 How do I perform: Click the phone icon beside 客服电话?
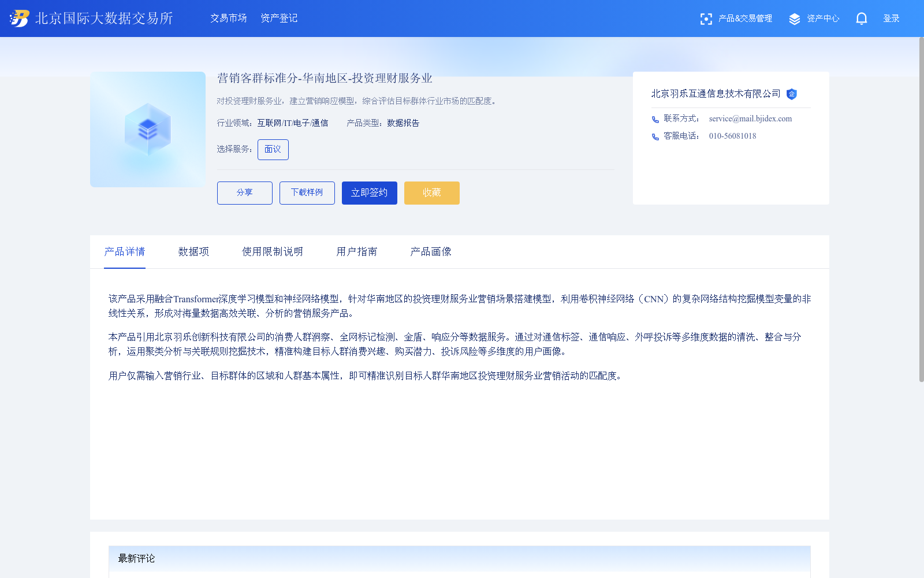(x=655, y=137)
